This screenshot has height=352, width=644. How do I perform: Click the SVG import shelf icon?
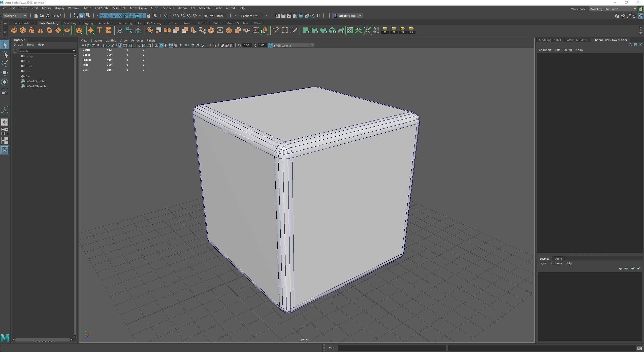tap(108, 30)
